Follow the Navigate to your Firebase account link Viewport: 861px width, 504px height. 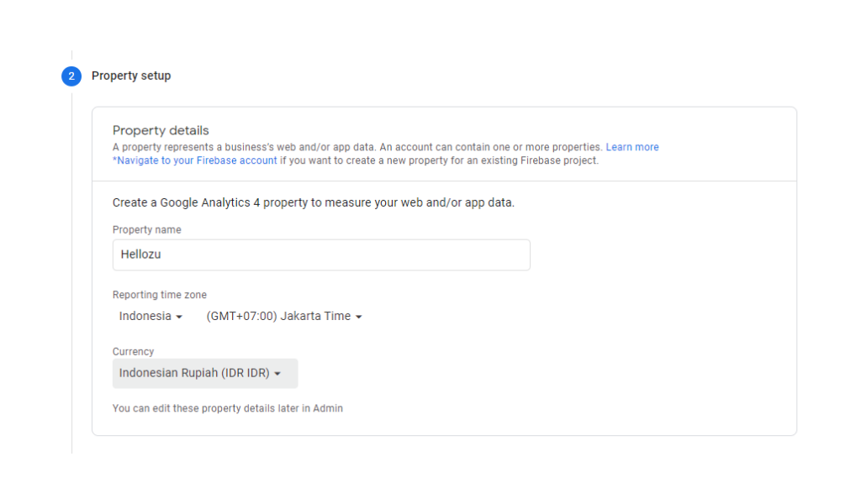195,160
